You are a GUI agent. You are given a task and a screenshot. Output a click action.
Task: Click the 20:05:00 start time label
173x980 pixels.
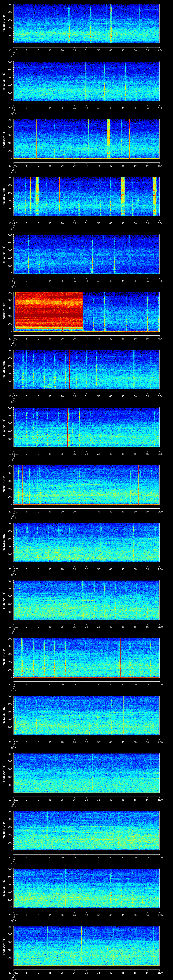coord(13,281)
